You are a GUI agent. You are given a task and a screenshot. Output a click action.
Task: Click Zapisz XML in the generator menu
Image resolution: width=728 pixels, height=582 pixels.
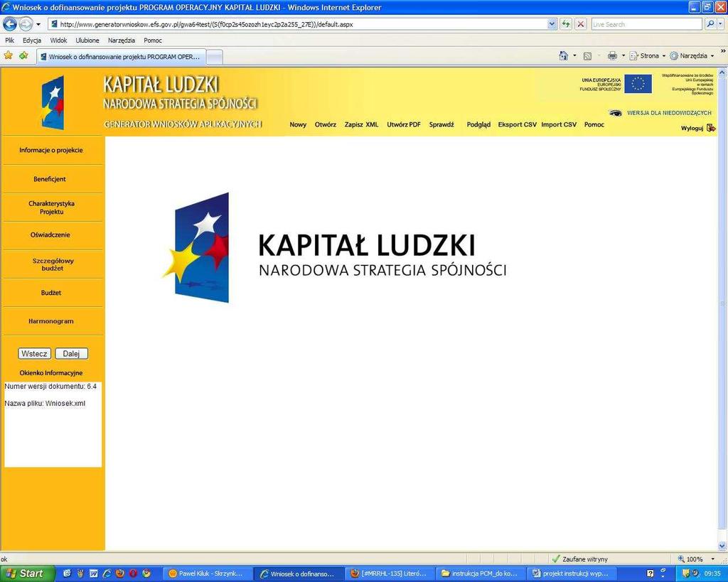tap(361, 124)
